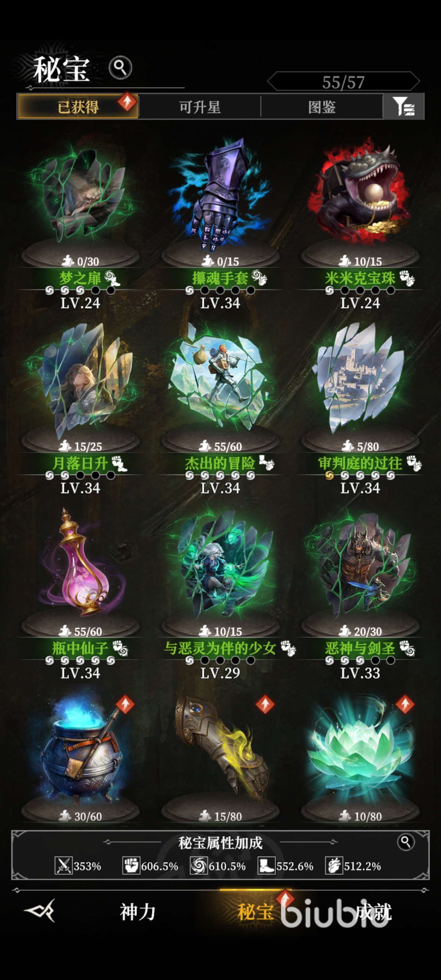
Task: Select the 攥魂手套 gauntlet treasure
Action: 220,196
